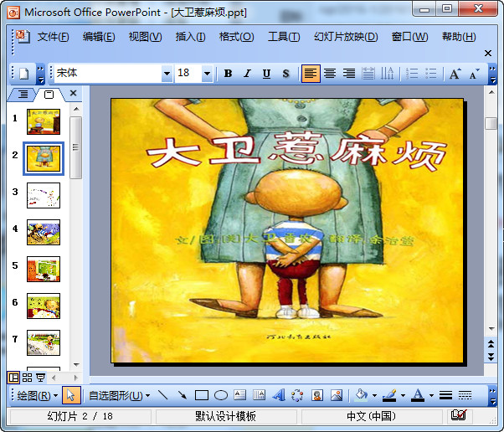Switch to Slide Sorter view
This screenshot has width=504, height=432.
(28, 378)
